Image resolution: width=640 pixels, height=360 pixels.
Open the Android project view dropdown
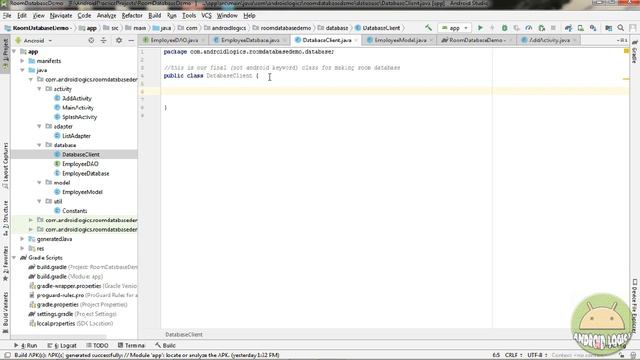click(x=34, y=40)
